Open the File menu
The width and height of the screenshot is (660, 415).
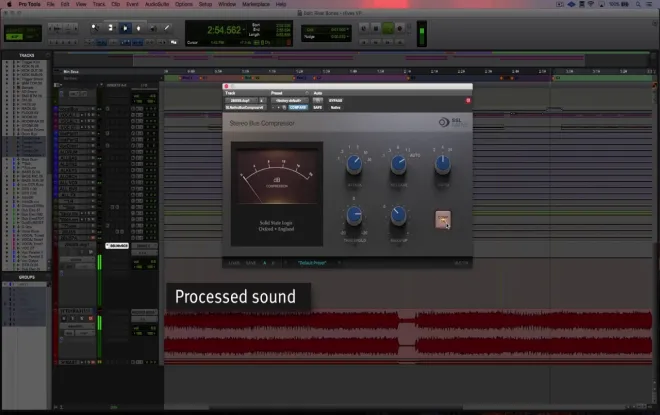point(51,4)
